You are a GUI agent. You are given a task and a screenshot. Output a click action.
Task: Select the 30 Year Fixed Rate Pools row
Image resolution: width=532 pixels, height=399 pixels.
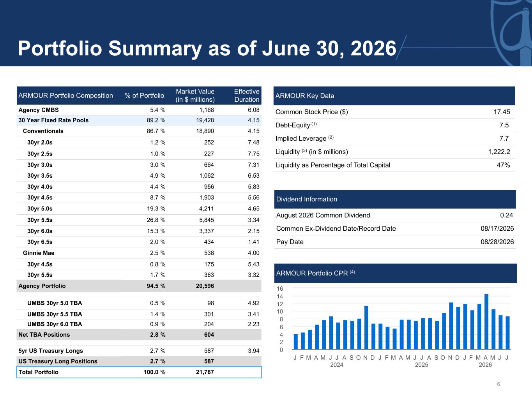(139, 120)
